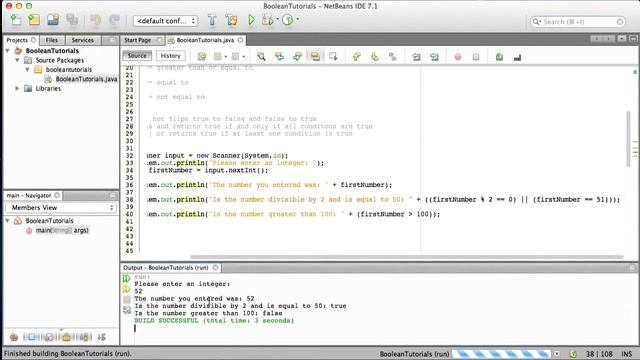This screenshot has width=640, height=360.
Task: Click the Open Project icon
Action: [x=53, y=20]
